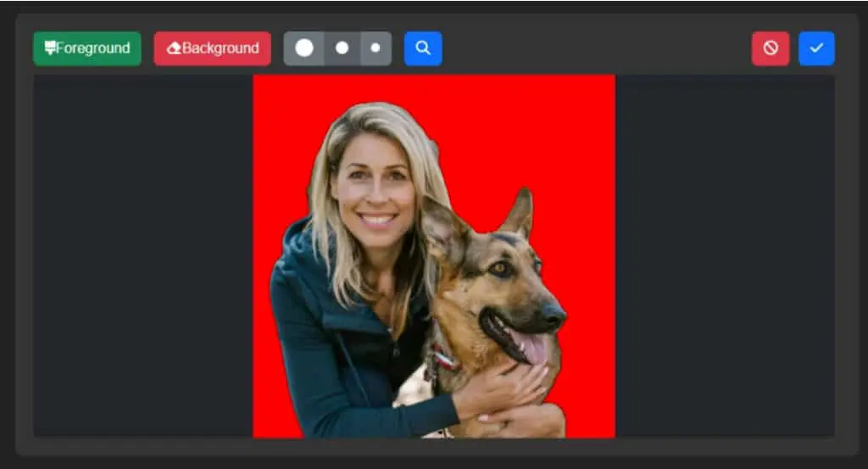Open the magnifier zoom tool
This screenshot has width=868, height=469.
tap(423, 48)
